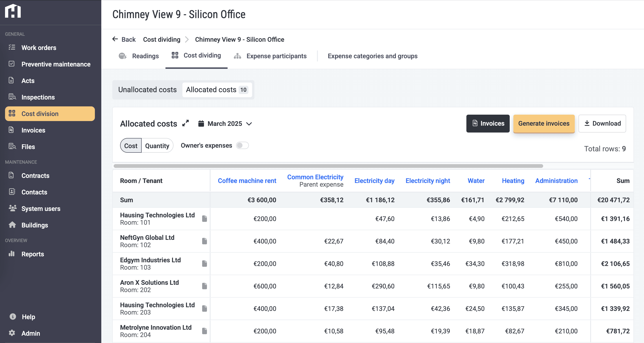Click the Cost dividing breadcrumb

click(162, 39)
